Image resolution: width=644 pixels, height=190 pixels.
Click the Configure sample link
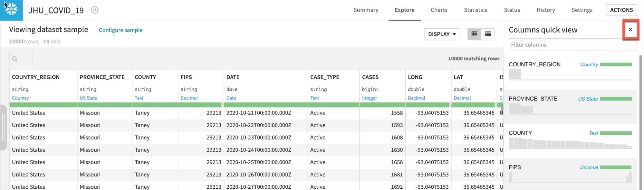tap(120, 30)
